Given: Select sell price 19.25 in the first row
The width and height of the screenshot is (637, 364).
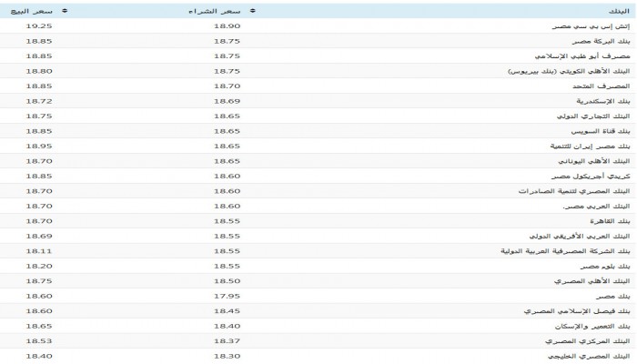Looking at the screenshot, I should (39, 26).
